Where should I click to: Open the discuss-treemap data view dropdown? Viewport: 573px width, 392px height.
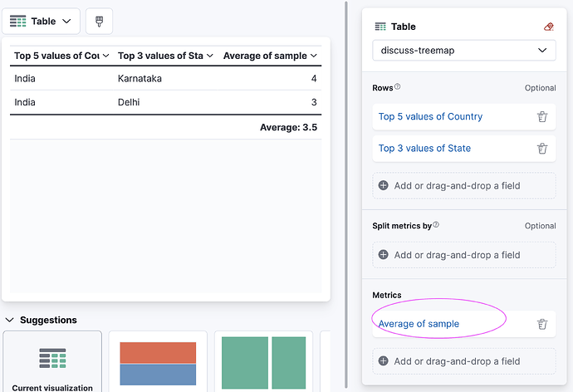(463, 51)
